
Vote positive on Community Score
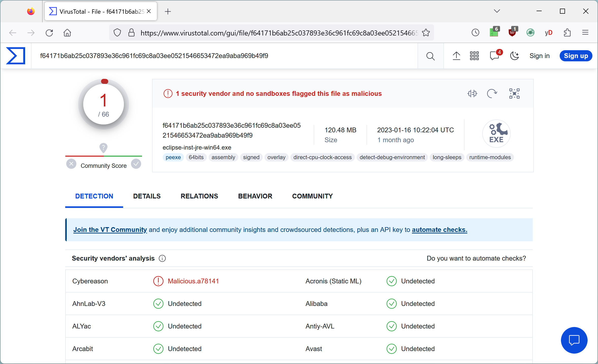136,164
